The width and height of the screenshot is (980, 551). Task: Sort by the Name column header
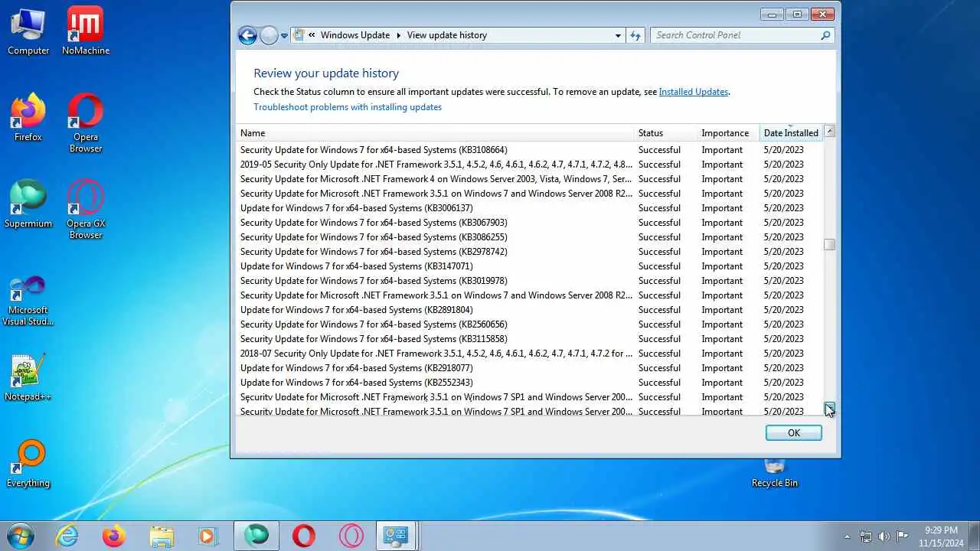coord(435,132)
